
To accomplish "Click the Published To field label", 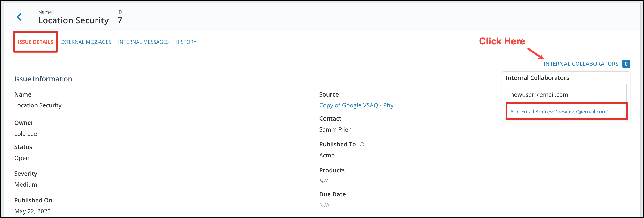I will coord(337,144).
